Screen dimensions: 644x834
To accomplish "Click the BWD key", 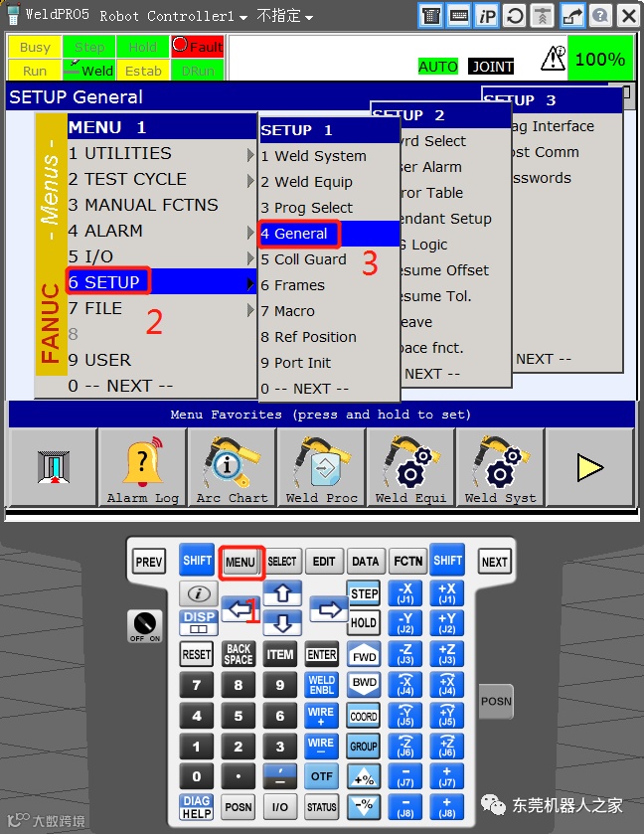I will (364, 685).
